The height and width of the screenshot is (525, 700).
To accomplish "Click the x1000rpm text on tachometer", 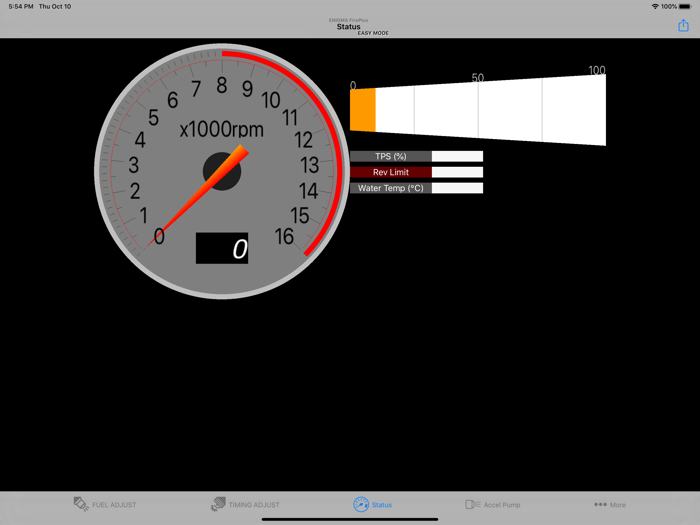I will coord(222,130).
